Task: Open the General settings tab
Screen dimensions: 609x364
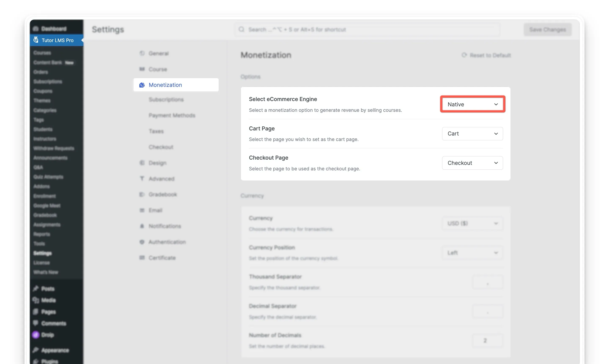Action: pos(159,53)
